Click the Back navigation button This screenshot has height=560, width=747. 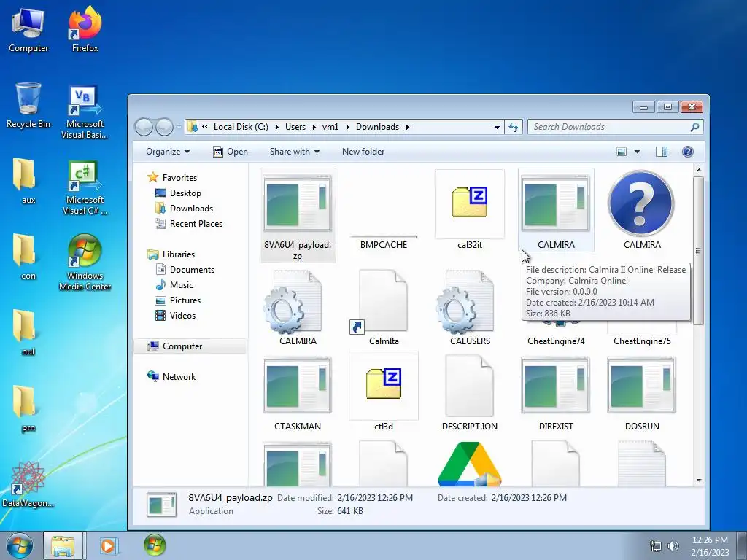(x=144, y=127)
